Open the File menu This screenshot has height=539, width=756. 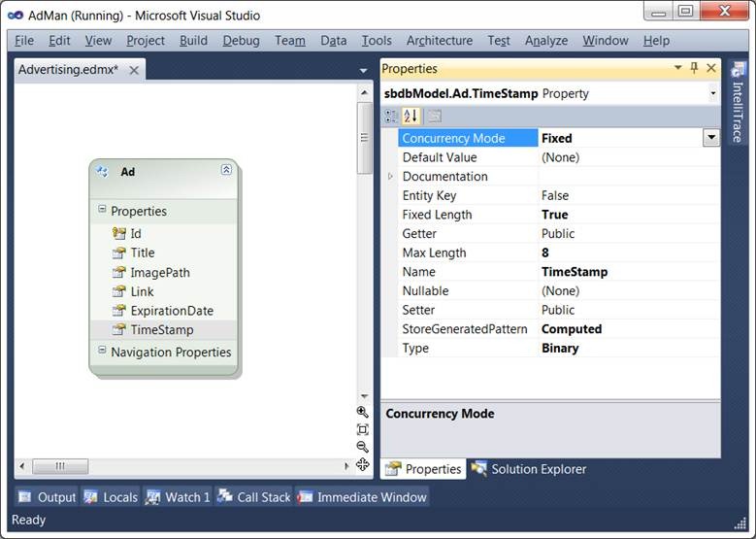click(24, 41)
